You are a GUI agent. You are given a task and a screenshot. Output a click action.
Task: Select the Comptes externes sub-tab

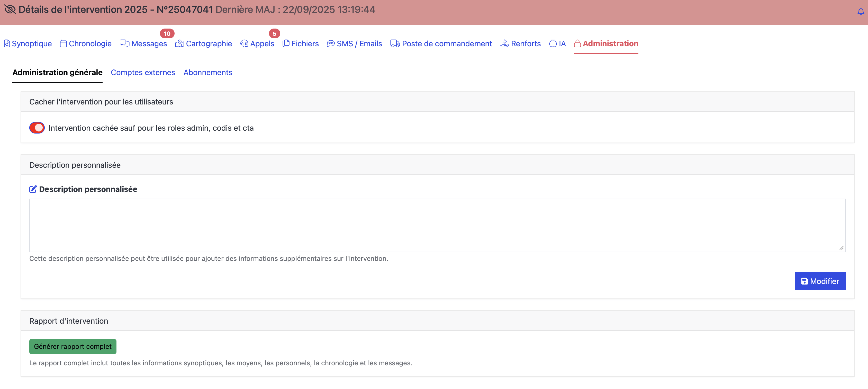coord(143,73)
